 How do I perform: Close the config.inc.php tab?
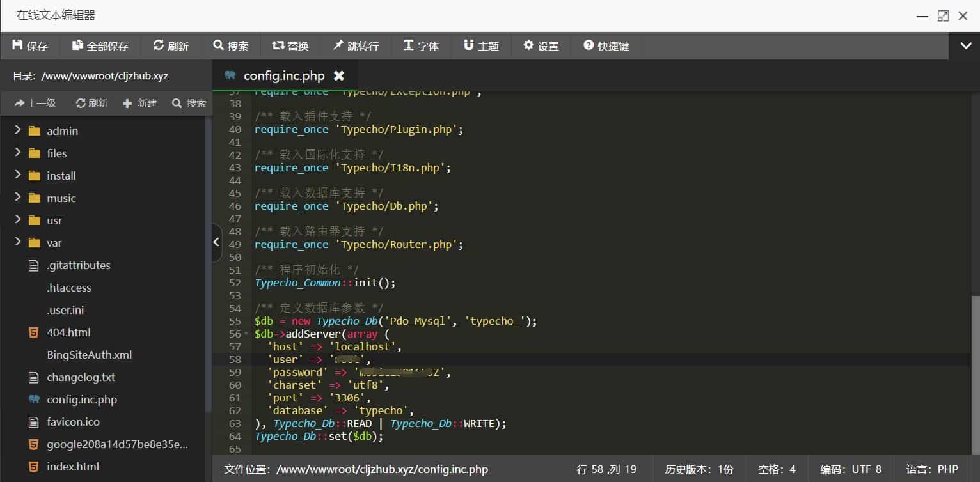339,75
